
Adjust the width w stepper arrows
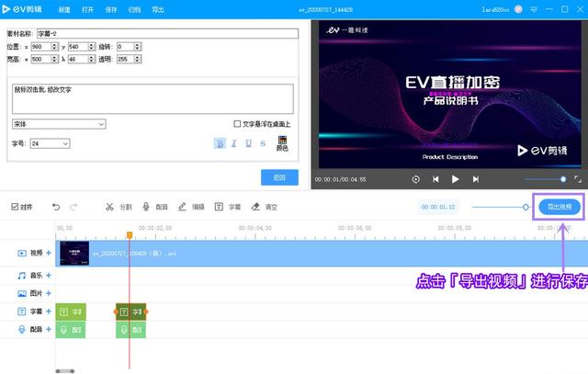[55, 59]
